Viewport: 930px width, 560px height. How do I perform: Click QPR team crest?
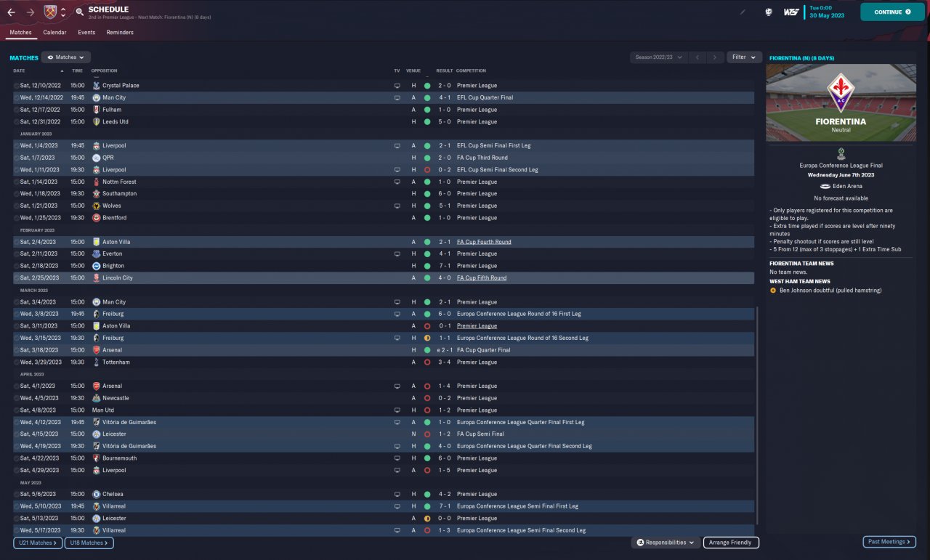(96, 158)
